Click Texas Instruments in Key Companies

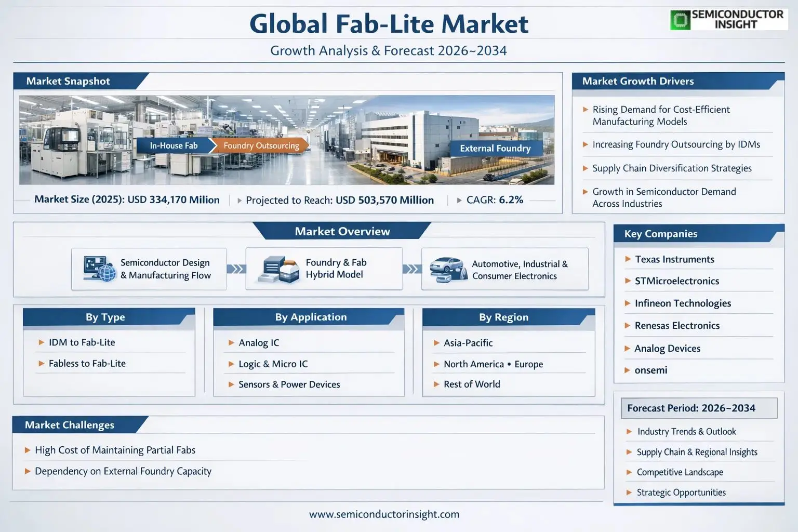click(x=674, y=259)
